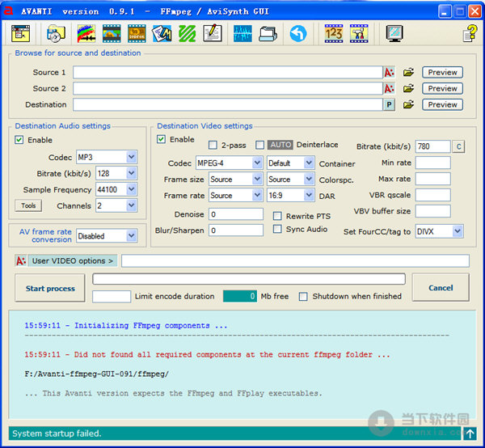The image size is (485, 448).
Task: Click the Cancel button
Action: [x=441, y=288]
